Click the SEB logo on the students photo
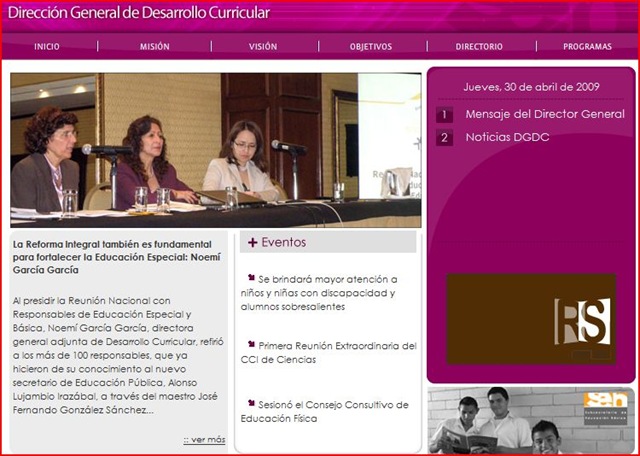 coord(605,408)
